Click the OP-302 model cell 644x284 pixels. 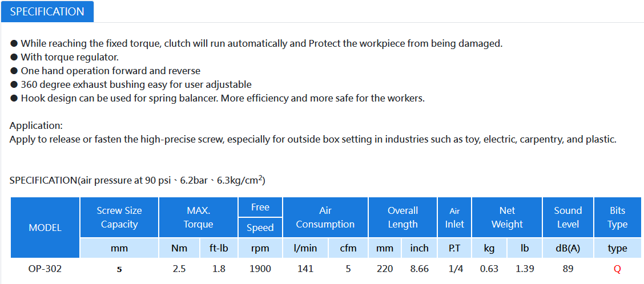click(45, 269)
